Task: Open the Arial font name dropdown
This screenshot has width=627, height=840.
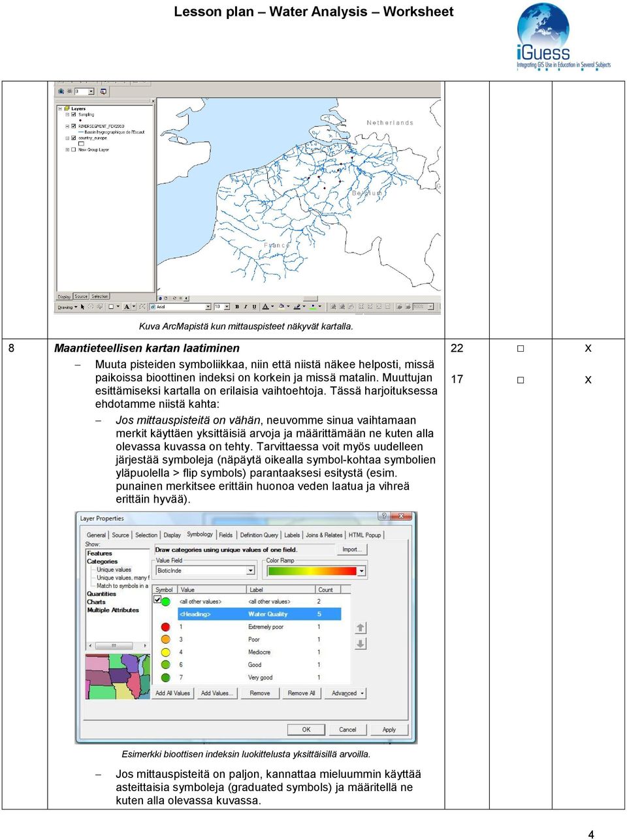Action: (208, 307)
